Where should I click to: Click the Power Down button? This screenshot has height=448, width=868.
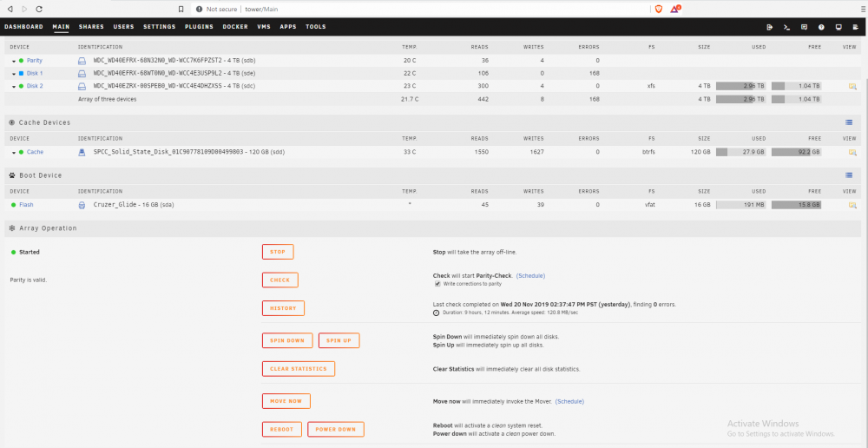pos(336,429)
